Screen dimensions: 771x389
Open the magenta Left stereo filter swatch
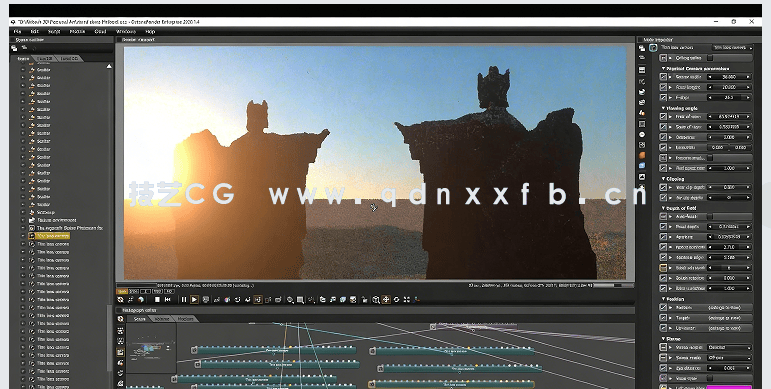[x=730, y=388]
